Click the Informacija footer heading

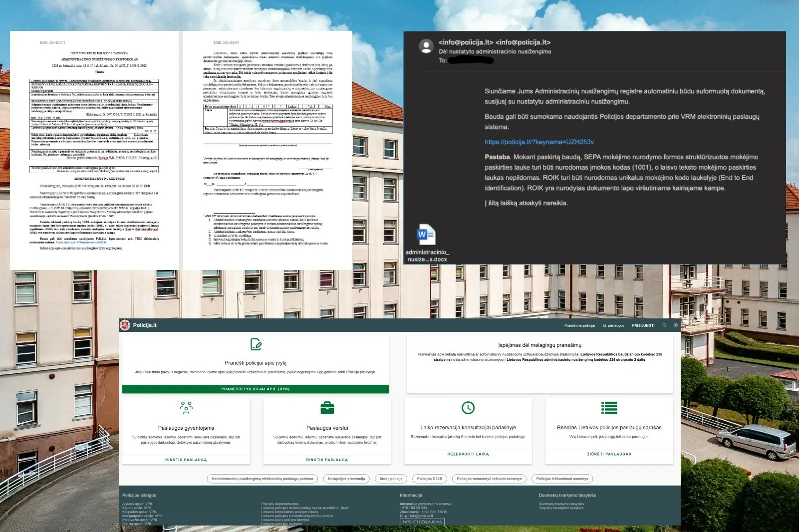coord(411,495)
